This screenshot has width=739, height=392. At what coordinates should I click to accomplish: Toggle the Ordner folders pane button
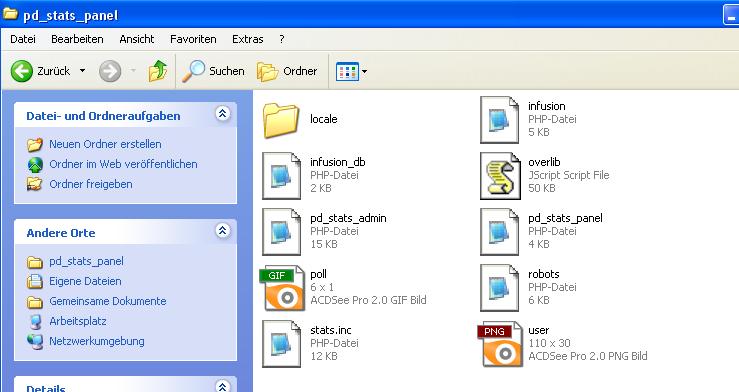[287, 71]
